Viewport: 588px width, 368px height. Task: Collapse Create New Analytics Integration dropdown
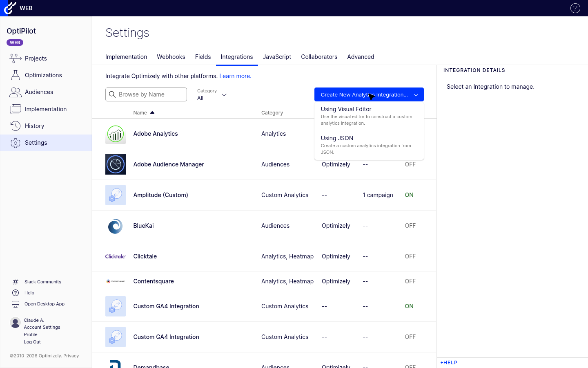point(369,94)
